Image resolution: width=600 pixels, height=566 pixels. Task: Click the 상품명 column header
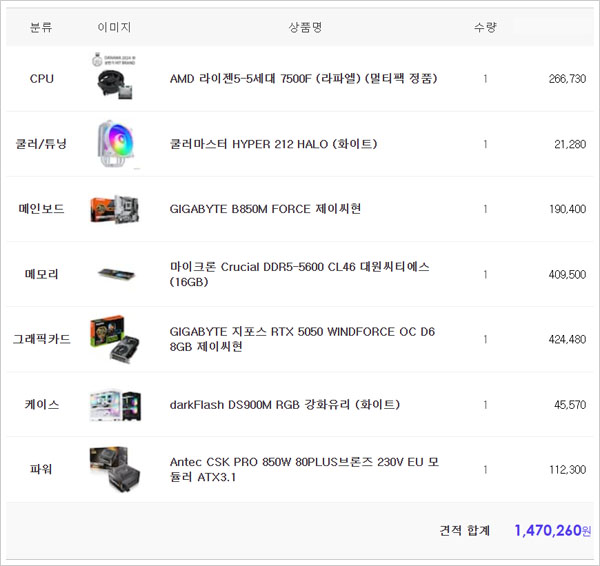pos(304,28)
